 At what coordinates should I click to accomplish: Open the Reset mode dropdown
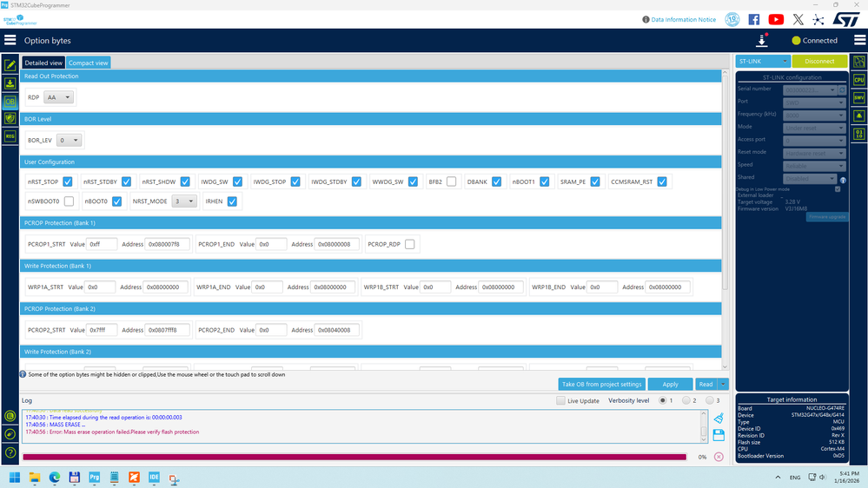(814, 154)
